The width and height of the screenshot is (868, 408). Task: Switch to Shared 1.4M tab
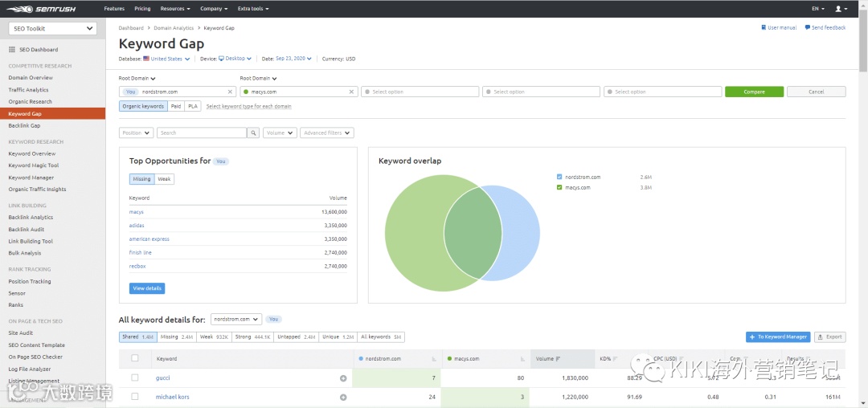click(138, 337)
